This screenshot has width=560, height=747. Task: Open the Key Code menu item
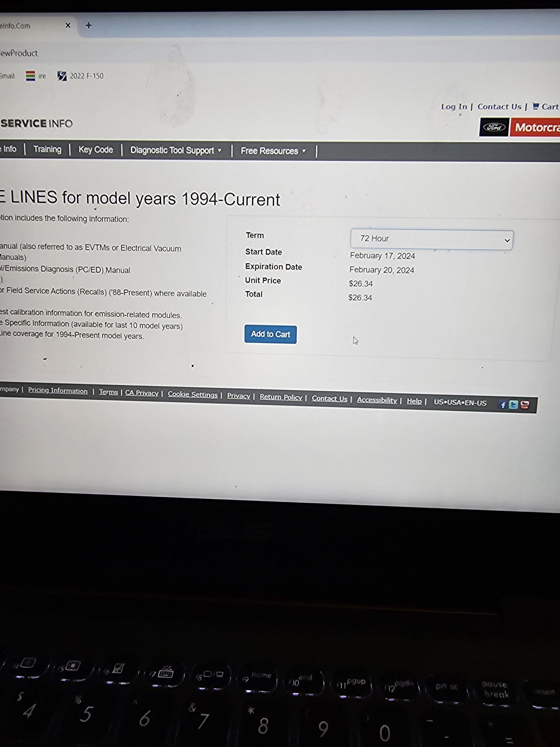(x=96, y=150)
